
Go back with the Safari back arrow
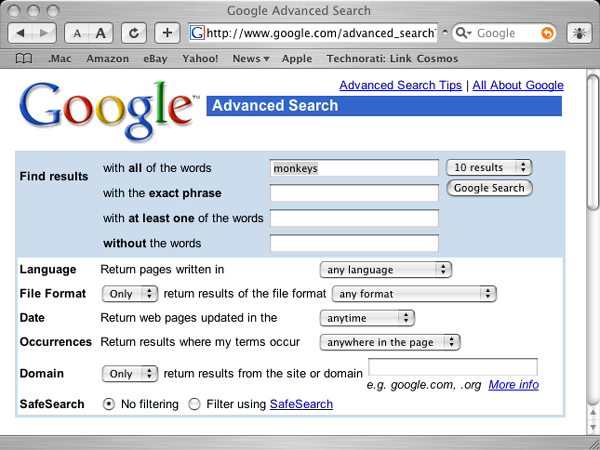point(20,33)
